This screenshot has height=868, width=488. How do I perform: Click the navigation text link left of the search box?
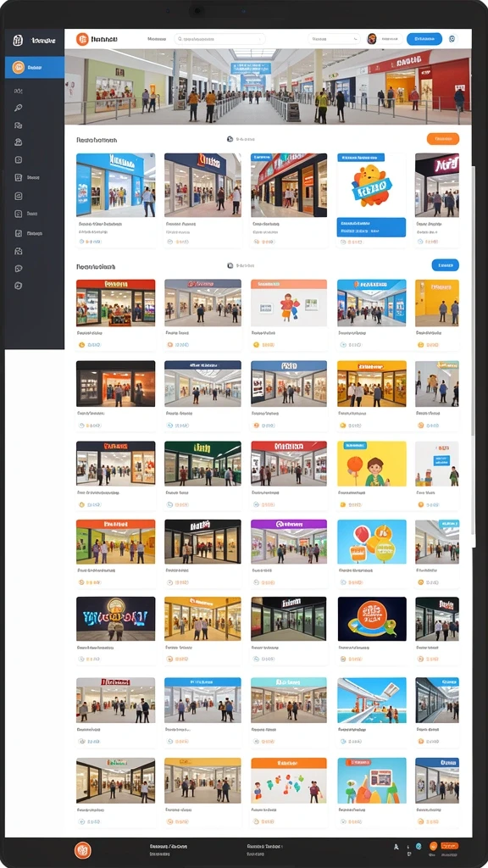pyautogui.click(x=157, y=39)
